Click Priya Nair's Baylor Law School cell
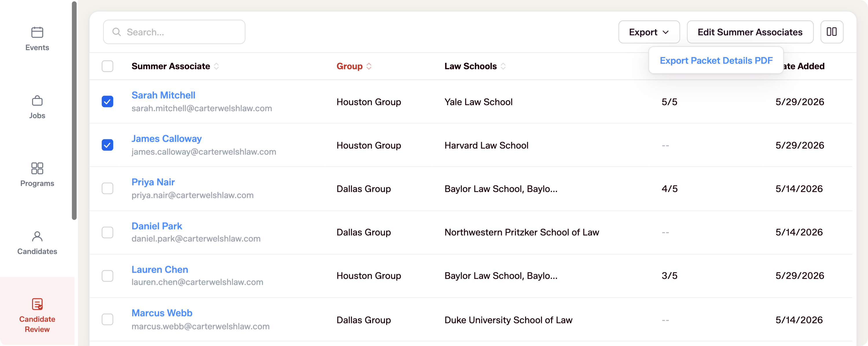This screenshot has height=346, width=868. click(x=501, y=189)
